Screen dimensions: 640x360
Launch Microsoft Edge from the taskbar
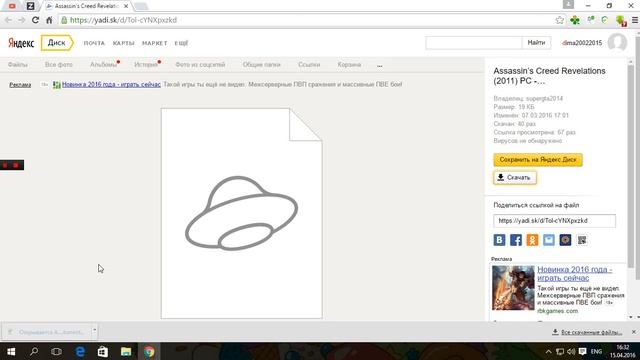80,351
